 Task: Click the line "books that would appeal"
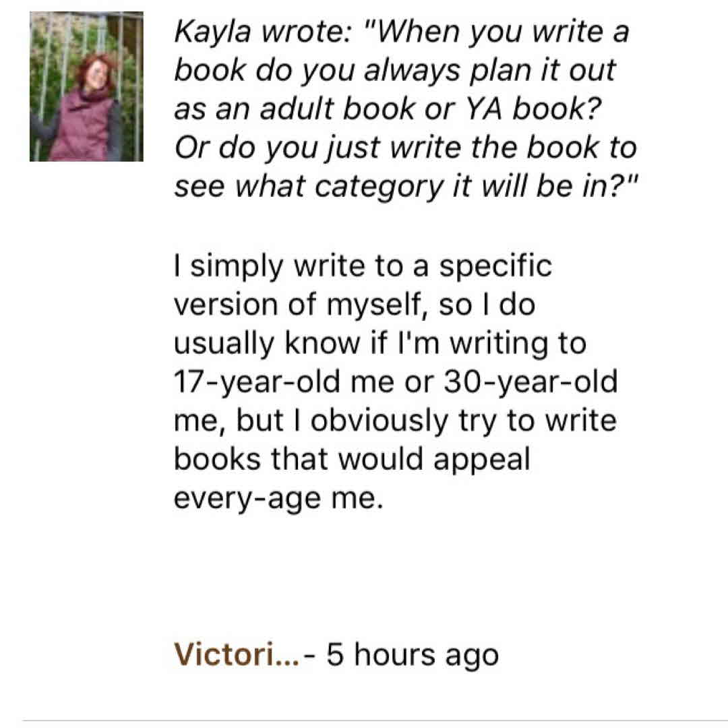[x=352, y=459]
